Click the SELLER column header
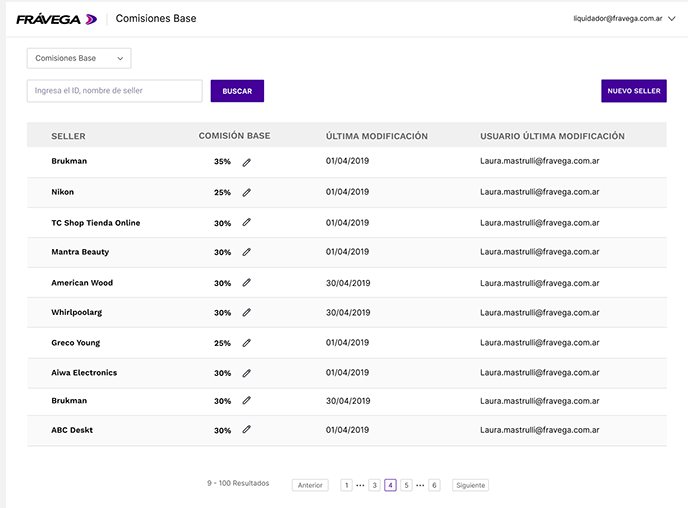This screenshot has height=508, width=688. click(68, 136)
